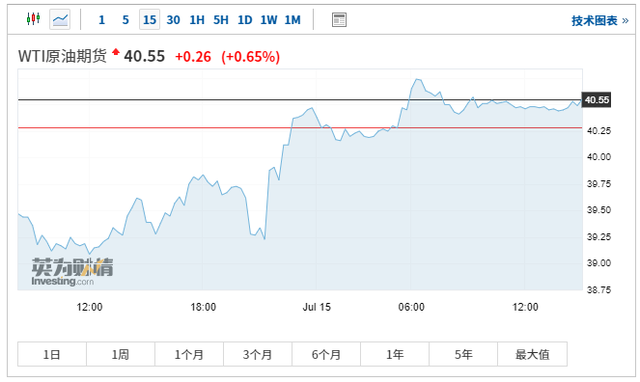This screenshot has width=640, height=382.
Task: Show the 最大值 time range
Action: click(x=532, y=354)
